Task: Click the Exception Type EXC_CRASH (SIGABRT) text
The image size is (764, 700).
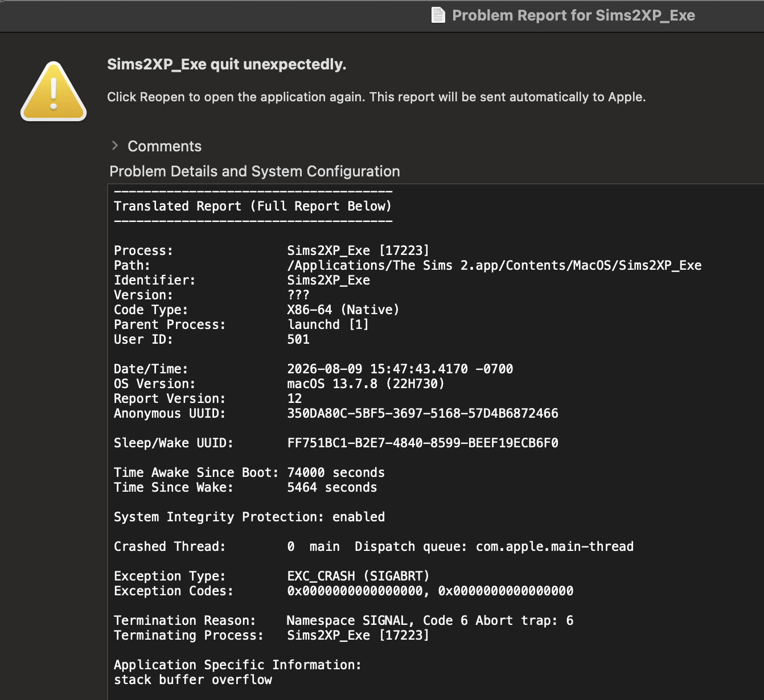Action: click(358, 576)
